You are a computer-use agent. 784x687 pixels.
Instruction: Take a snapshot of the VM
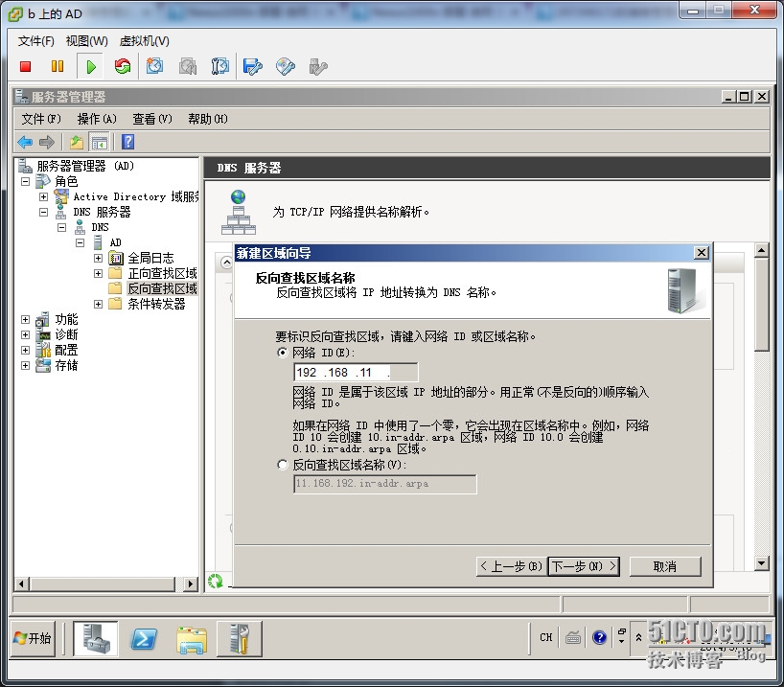click(x=154, y=66)
